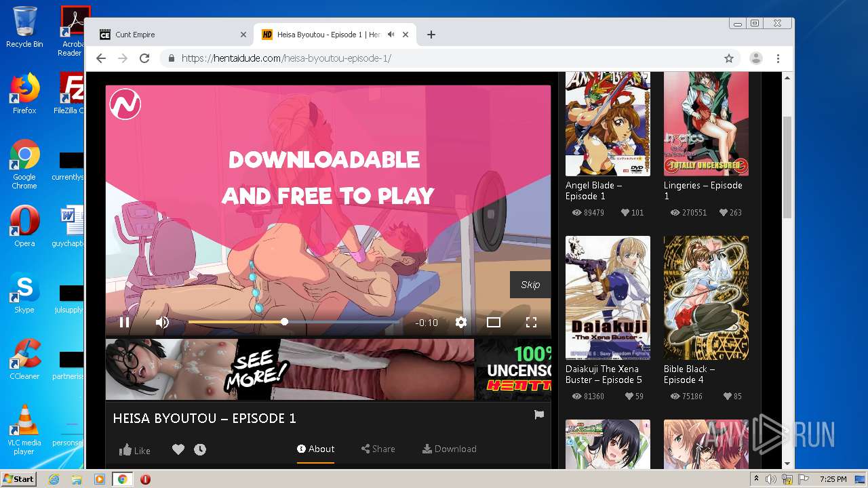Click the page vertical scrollbar thumb
This screenshot has height=488, width=868.
(x=787, y=167)
